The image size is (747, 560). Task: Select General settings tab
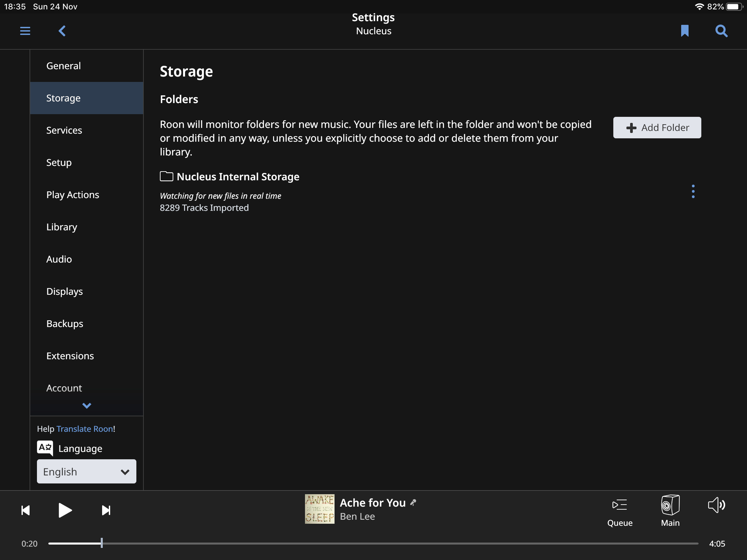tap(87, 66)
